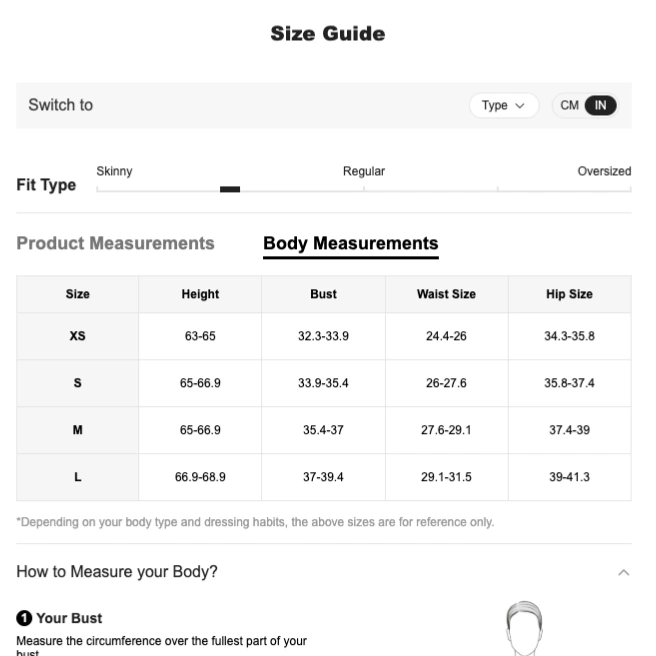
Task: Click the Bust column header
Action: point(323,294)
